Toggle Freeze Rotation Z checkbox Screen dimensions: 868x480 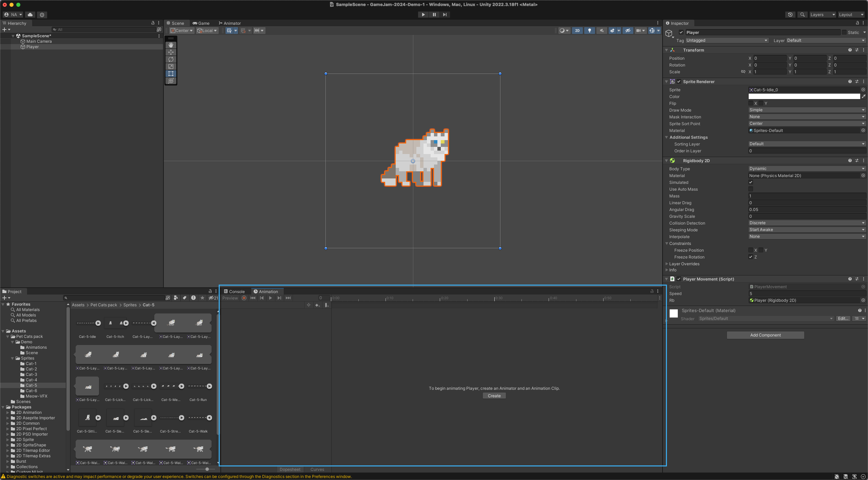751,257
